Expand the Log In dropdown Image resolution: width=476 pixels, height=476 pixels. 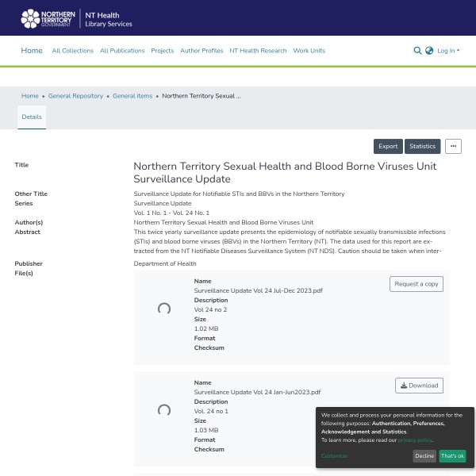tap(448, 51)
